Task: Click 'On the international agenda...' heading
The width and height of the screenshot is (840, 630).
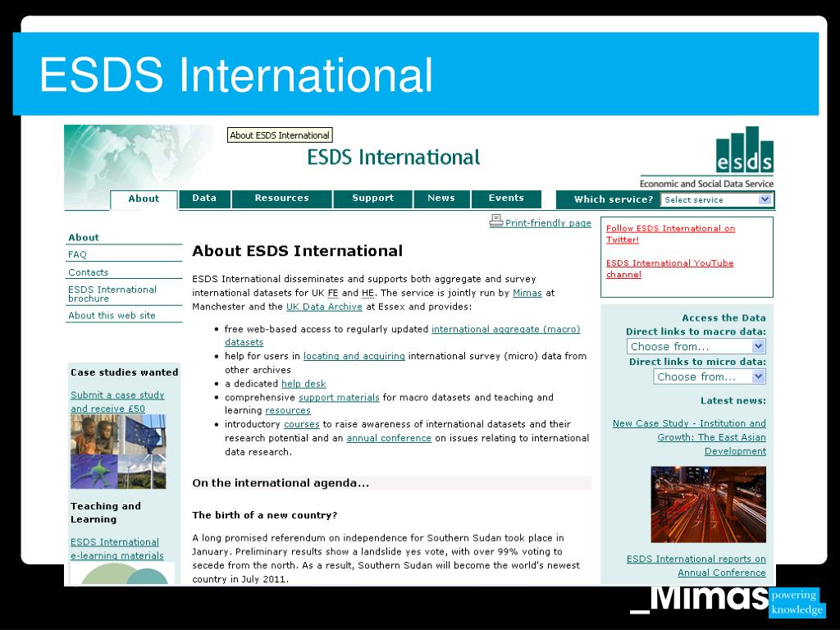Action: (x=281, y=483)
